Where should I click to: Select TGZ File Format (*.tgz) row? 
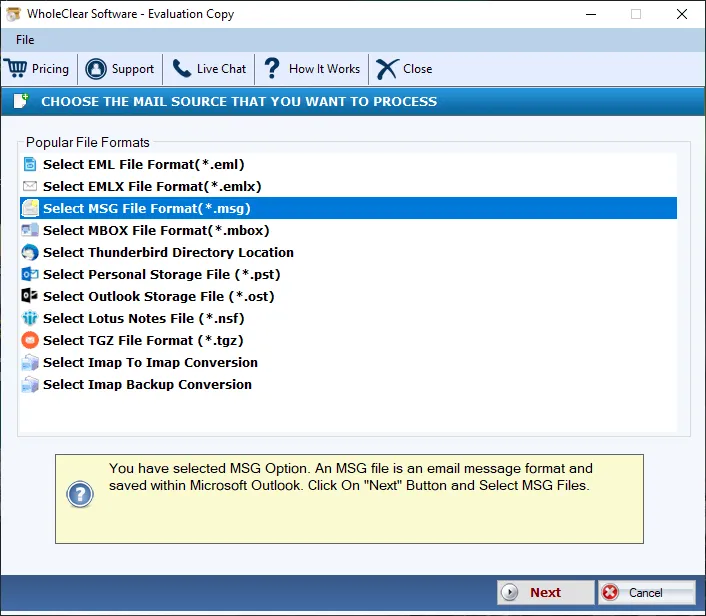[348, 340]
